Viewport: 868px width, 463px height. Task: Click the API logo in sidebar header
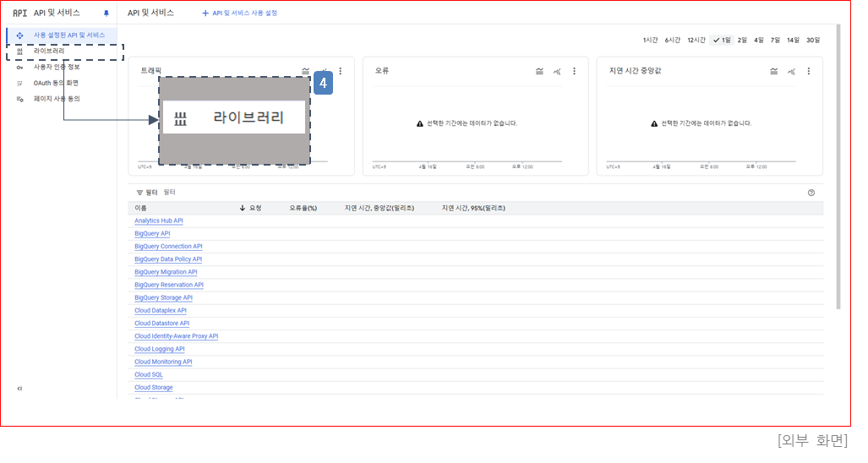(x=20, y=13)
